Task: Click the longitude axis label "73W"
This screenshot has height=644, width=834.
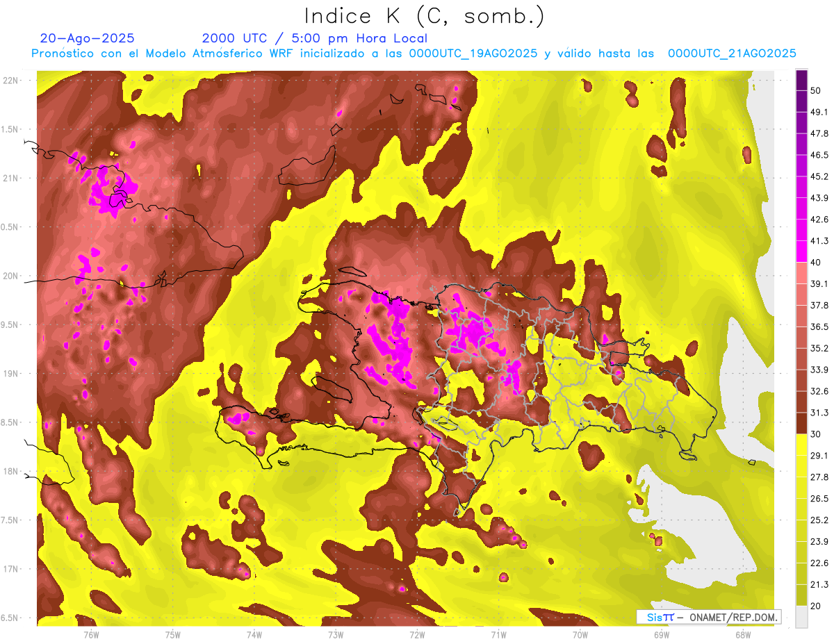Action: coord(336,634)
